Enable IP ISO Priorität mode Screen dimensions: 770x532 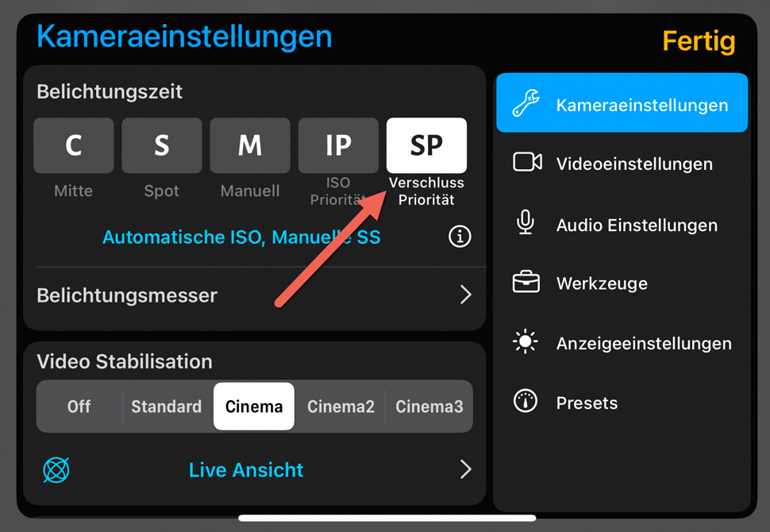(338, 145)
